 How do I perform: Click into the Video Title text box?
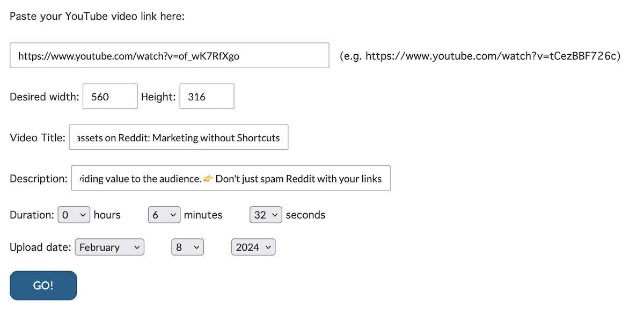point(178,137)
